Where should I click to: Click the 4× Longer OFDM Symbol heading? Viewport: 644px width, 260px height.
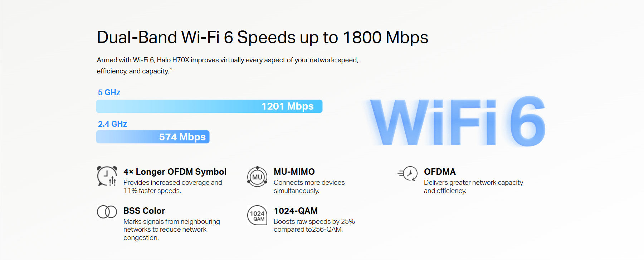point(175,172)
